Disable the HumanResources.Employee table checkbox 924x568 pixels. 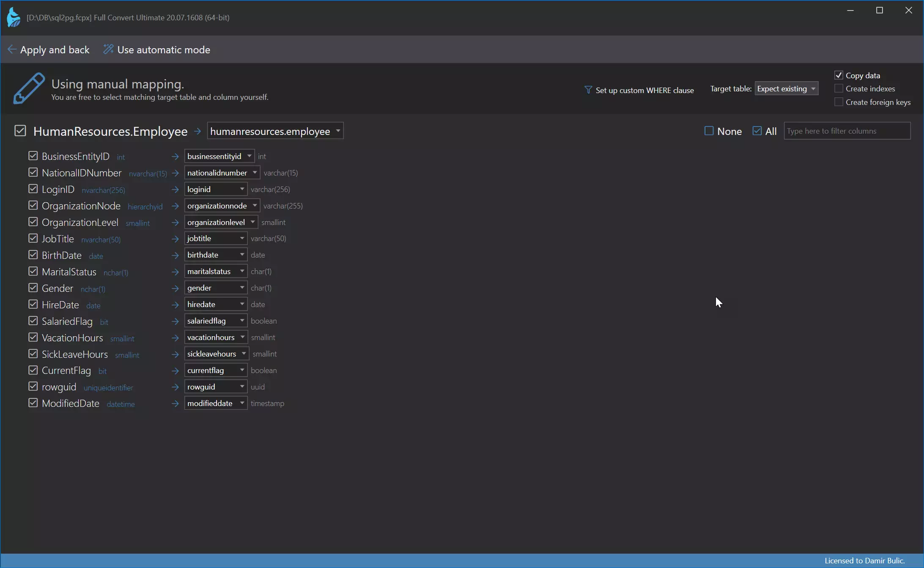pos(20,131)
